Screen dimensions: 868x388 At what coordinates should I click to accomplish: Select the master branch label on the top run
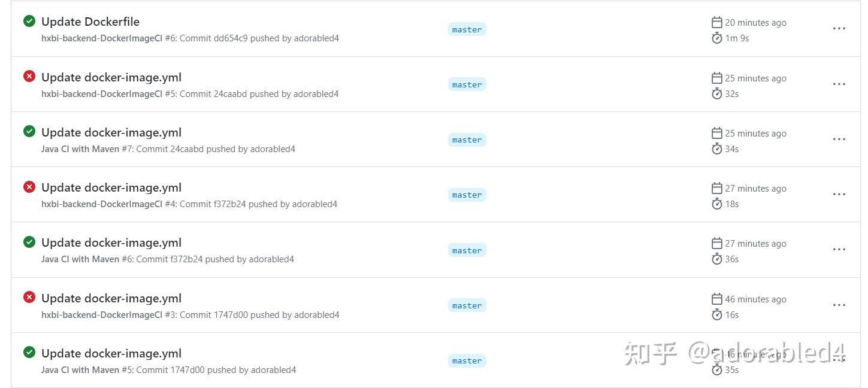[x=467, y=29]
